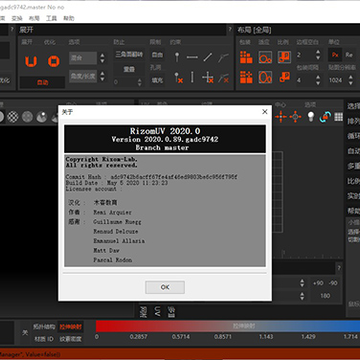
Task: Toggle the 三角面翻转 prevention button
Action: [x=129, y=54]
